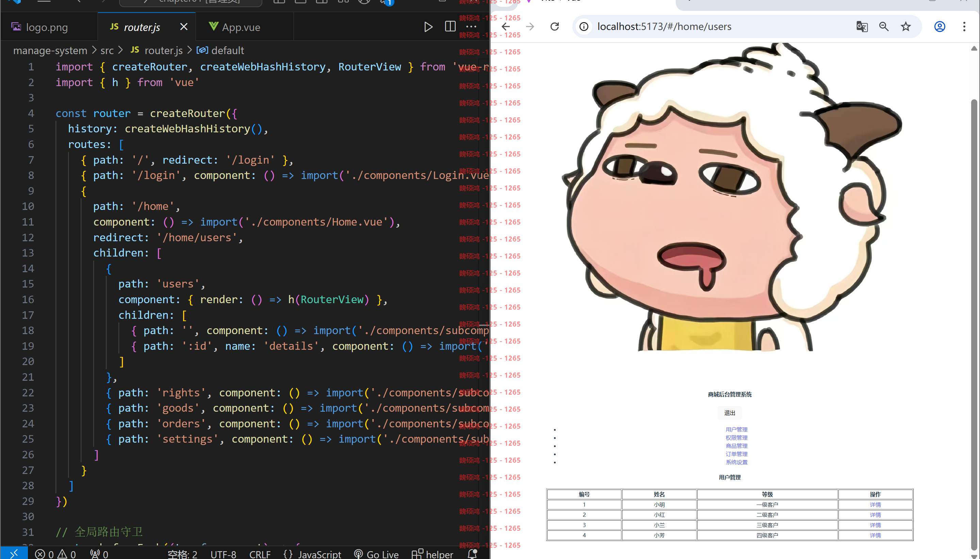
Task: Open 详情 for user 小红
Action: pyautogui.click(x=875, y=515)
